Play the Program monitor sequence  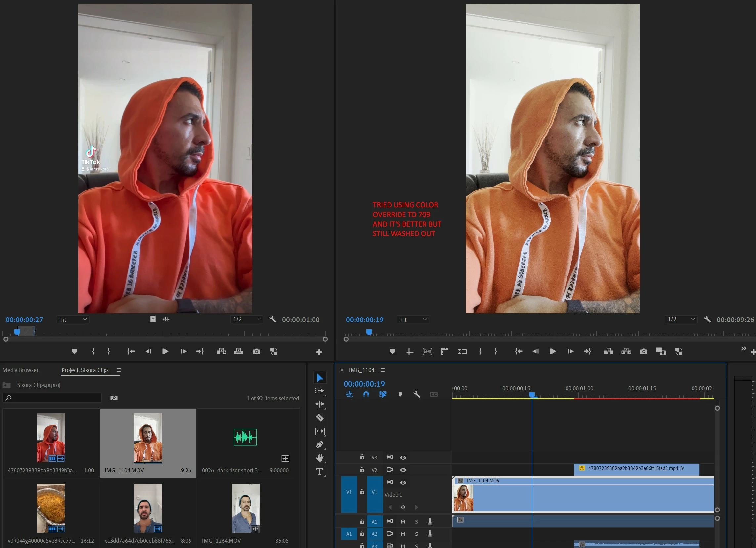coord(552,351)
